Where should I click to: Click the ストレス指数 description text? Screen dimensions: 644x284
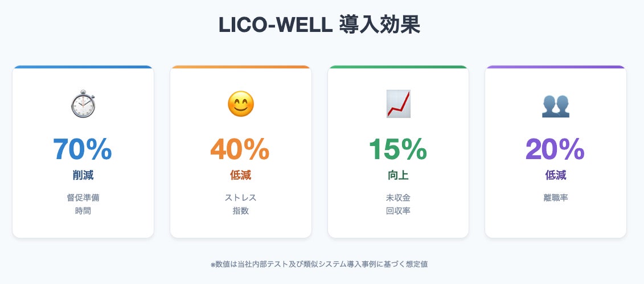pyautogui.click(x=240, y=204)
